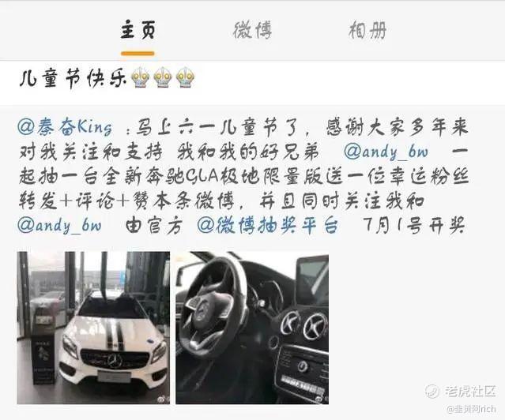Tap the orange underline under 主页
The width and height of the screenshot is (505, 420).
[x=138, y=54]
